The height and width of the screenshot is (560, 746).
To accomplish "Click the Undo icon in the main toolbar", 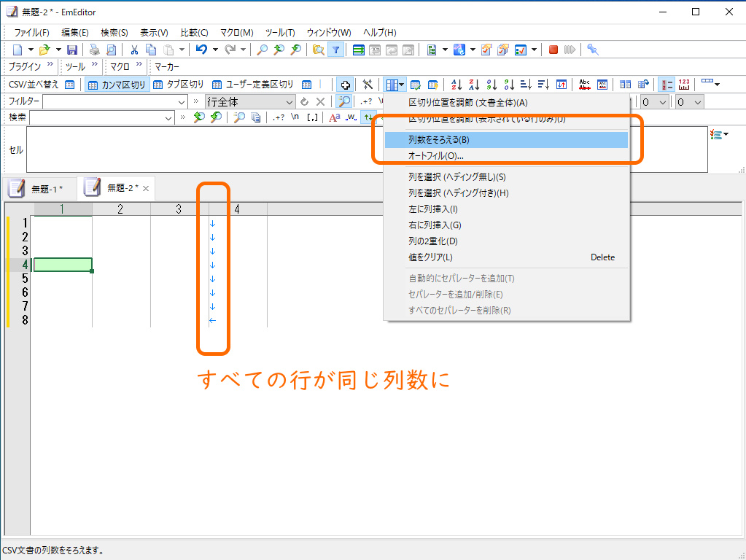I will (x=202, y=49).
